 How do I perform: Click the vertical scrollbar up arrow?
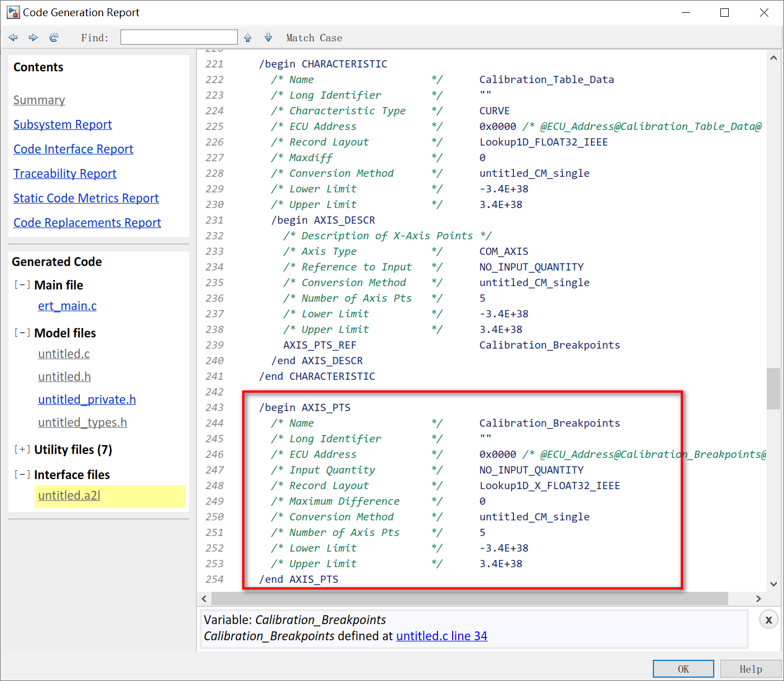(773, 57)
